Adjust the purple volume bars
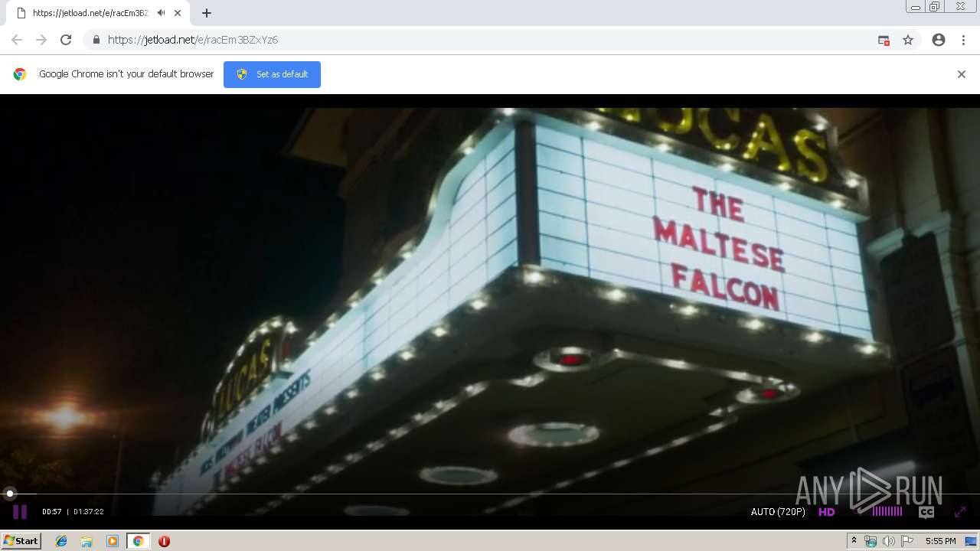980x551 pixels. pos(887,511)
